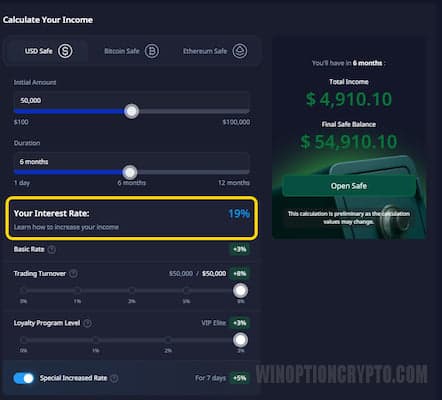Image resolution: width=442 pixels, height=400 pixels.
Task: Switch to the Ethereum Safe tab
Action: pos(215,51)
